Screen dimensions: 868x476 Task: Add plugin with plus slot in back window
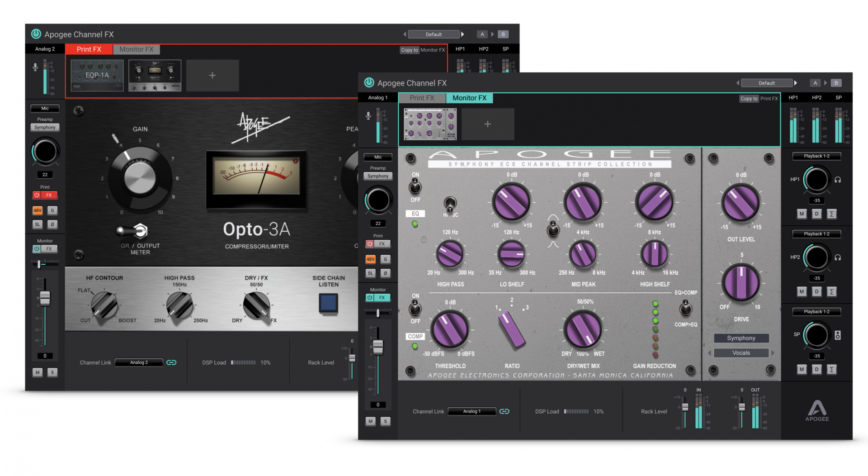click(212, 76)
